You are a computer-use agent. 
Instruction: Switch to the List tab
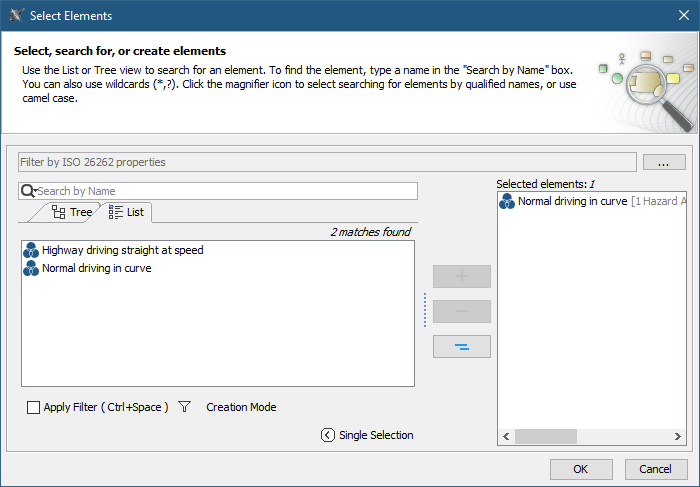[x=127, y=212]
